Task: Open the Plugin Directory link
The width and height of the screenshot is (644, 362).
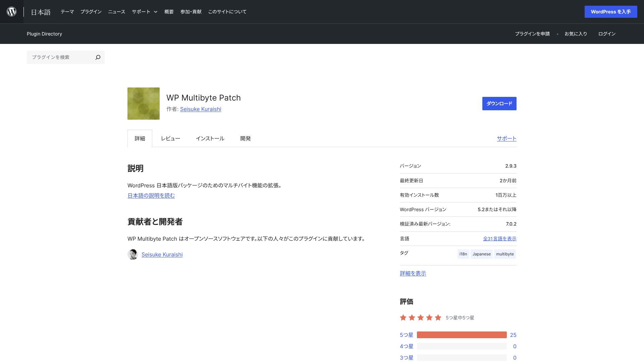Action: point(44,34)
